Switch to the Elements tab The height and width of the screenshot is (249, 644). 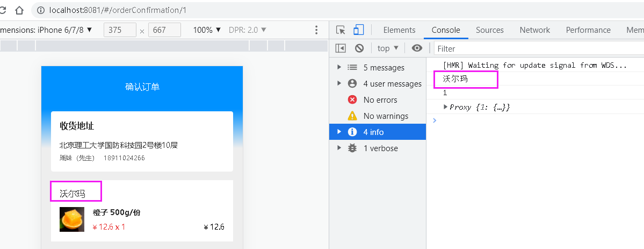[399, 30]
